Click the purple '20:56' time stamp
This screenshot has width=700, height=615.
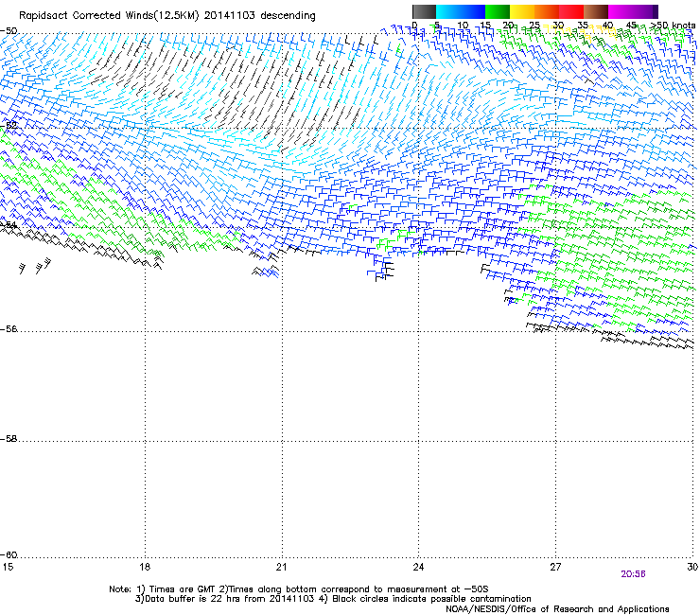(x=633, y=574)
